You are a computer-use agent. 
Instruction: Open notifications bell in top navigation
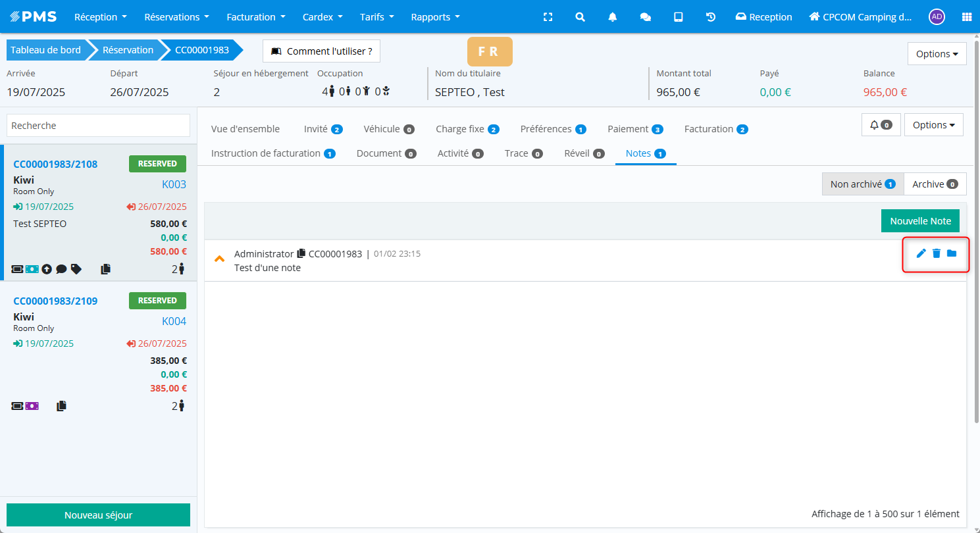click(x=613, y=17)
